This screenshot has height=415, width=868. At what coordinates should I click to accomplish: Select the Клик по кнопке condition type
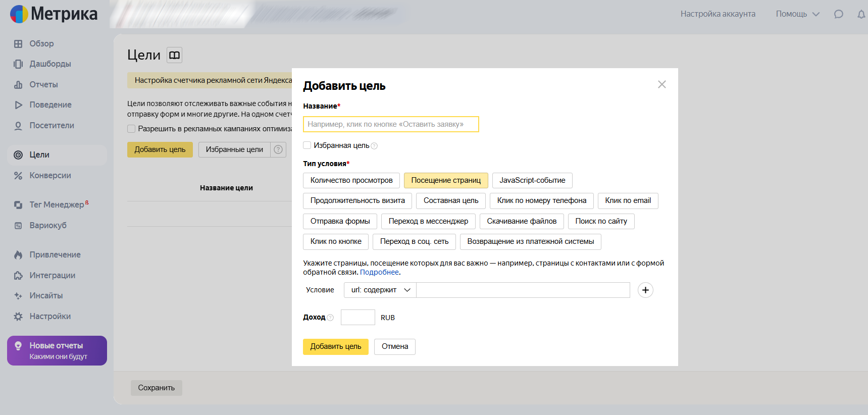coord(336,241)
